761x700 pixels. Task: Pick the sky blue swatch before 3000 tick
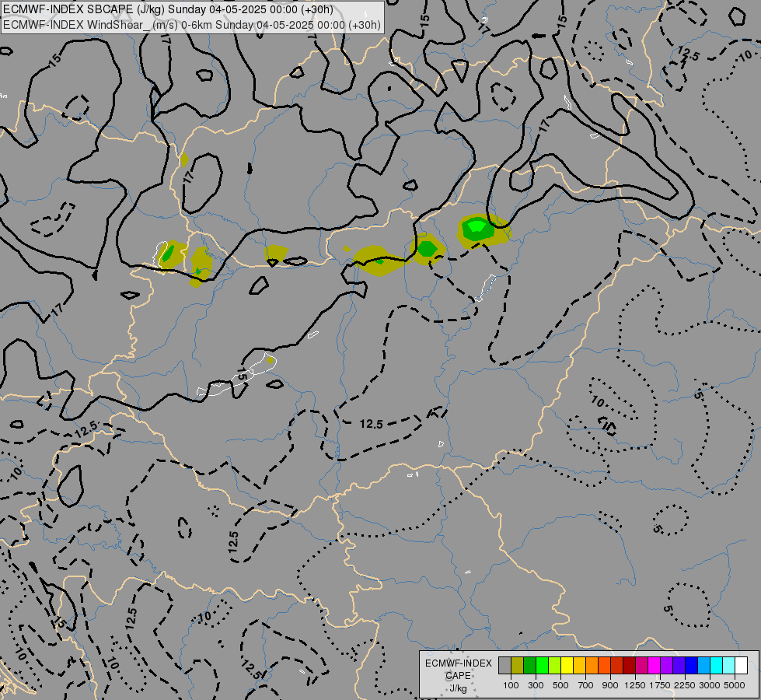click(703, 666)
